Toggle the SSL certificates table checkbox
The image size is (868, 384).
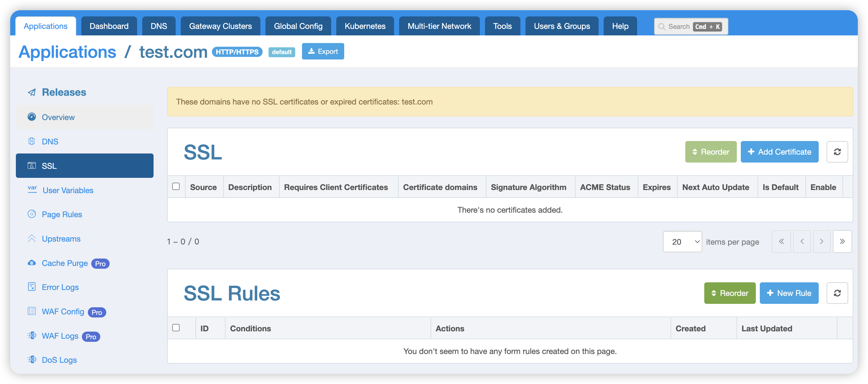(x=176, y=186)
